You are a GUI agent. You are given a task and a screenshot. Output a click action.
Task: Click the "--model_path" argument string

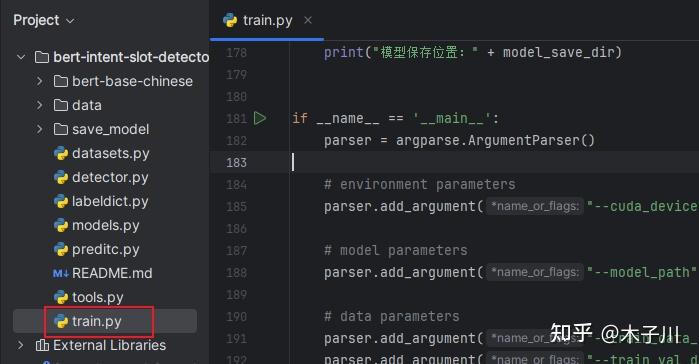point(641,272)
